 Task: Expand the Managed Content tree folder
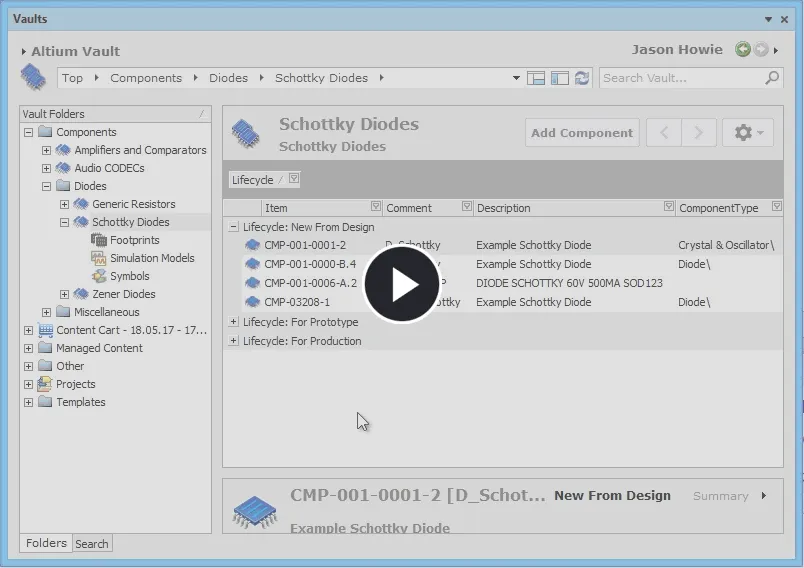(x=28, y=348)
